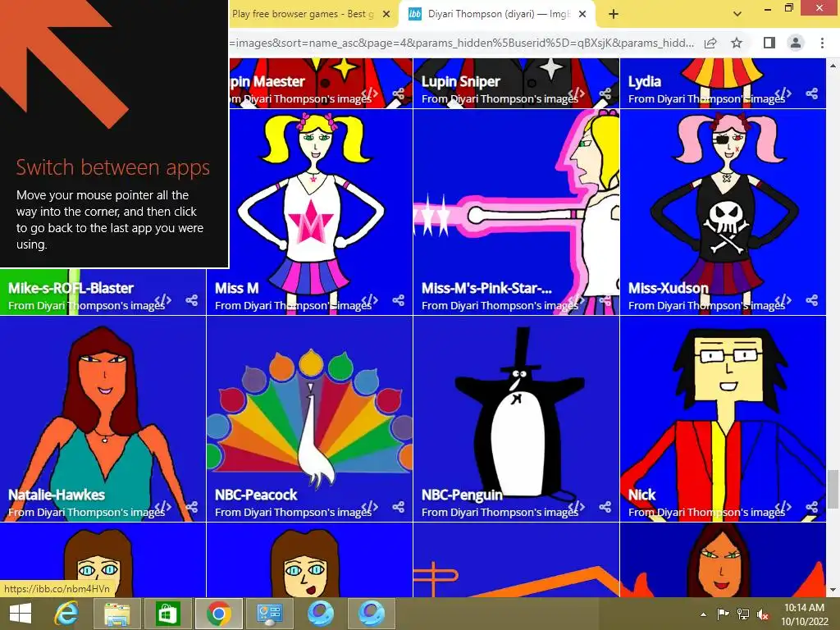Click the scrollbar up arrow

[x=833, y=66]
